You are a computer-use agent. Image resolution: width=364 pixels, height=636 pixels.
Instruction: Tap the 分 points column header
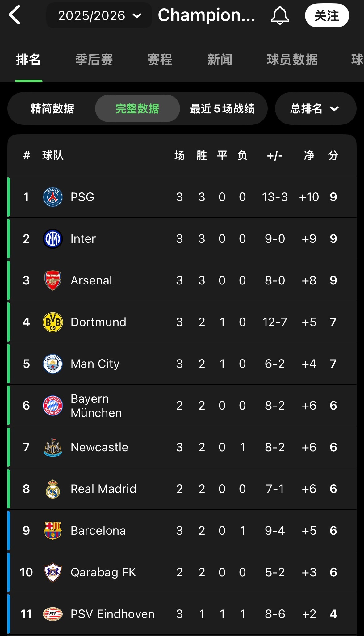[333, 155]
